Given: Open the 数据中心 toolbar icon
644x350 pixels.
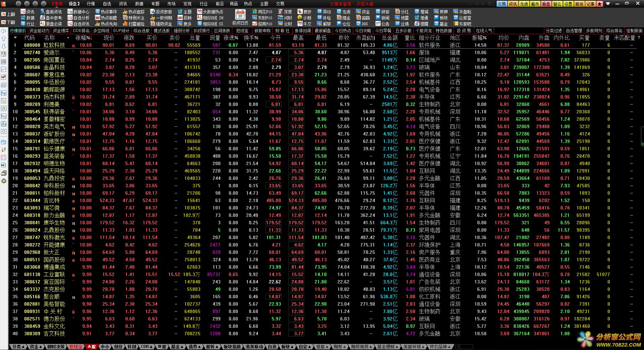Looking at the screenshot, I should 78,12.
